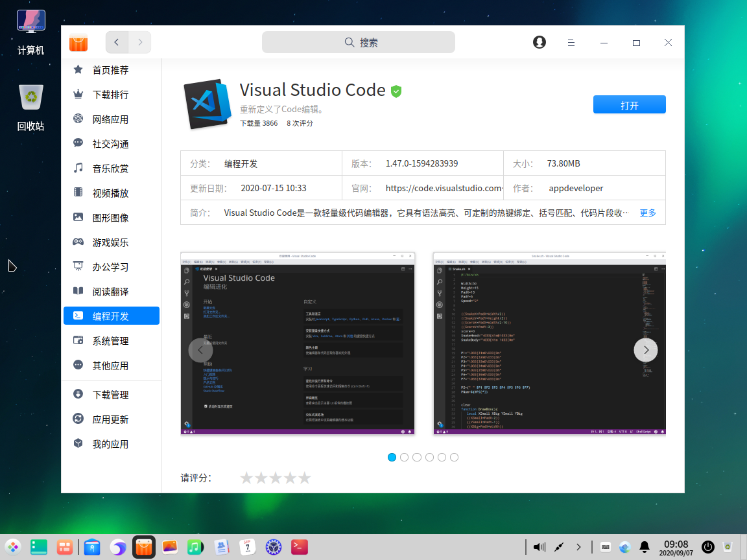Select the 社交沟通 category
747x560 pixels.
tap(112, 144)
